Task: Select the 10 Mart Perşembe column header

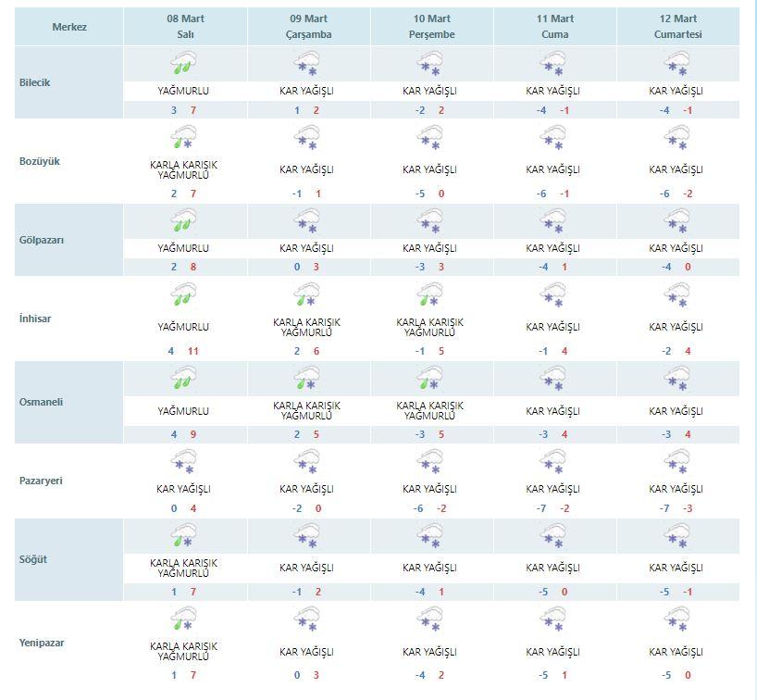Action: pos(431,27)
